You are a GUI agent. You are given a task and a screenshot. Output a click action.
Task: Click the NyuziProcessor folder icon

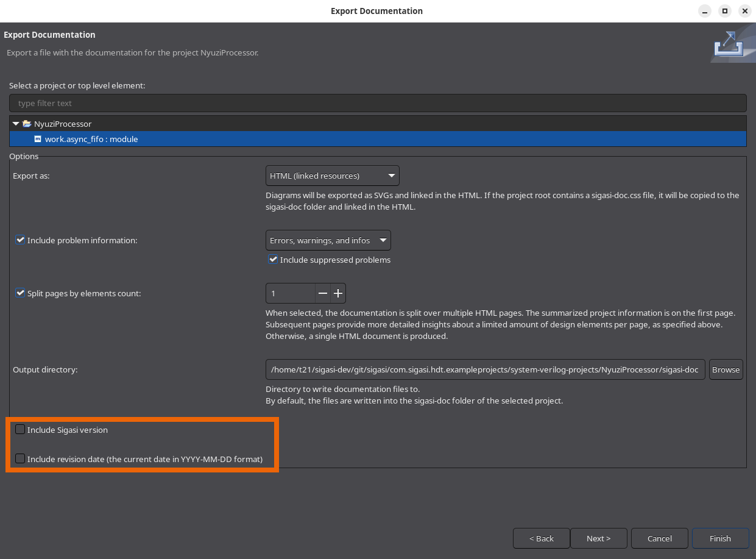click(x=27, y=124)
